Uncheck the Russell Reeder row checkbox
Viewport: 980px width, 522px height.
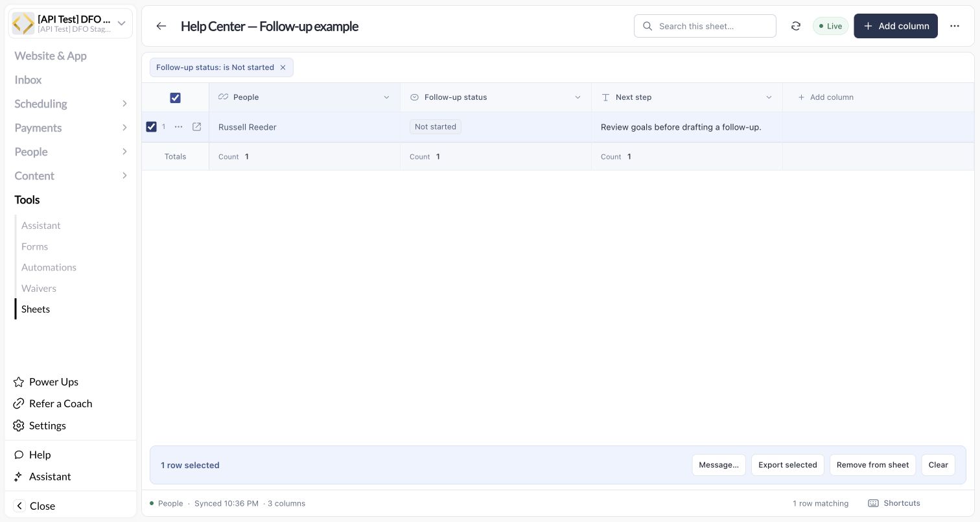(151, 127)
